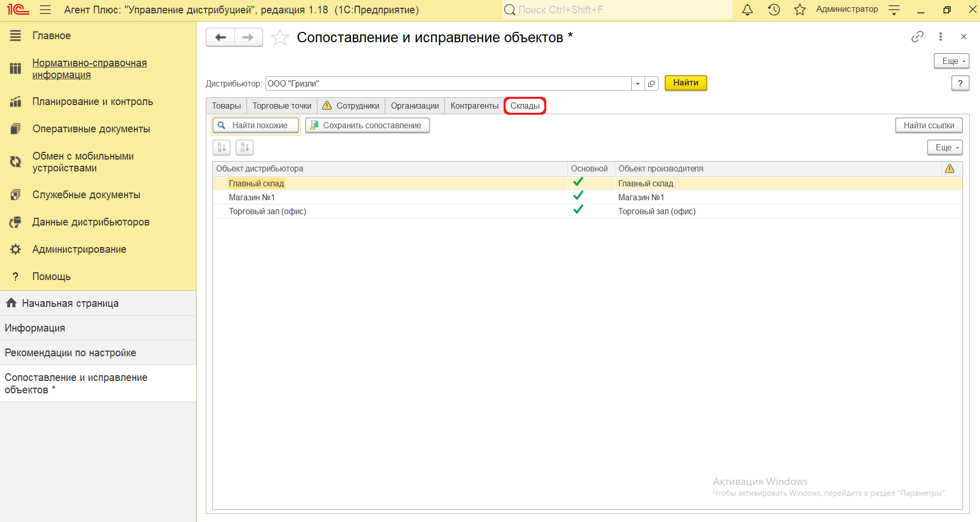Open Главное section in sidebar

pyautogui.click(x=51, y=36)
